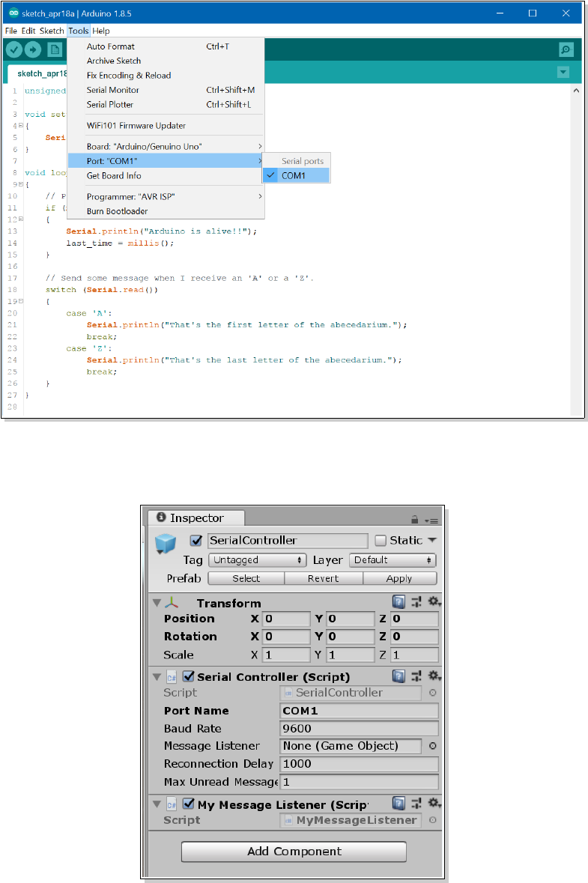Image resolution: width=588 pixels, height=883 pixels.
Task: Click the Arduino infinity logo in title bar
Action: tap(13, 13)
